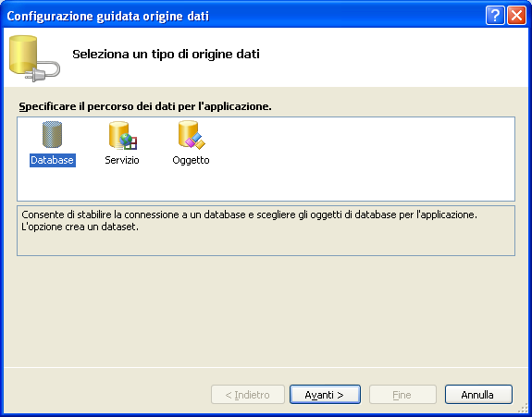
Task: Click the Database text label
Action: (52, 160)
